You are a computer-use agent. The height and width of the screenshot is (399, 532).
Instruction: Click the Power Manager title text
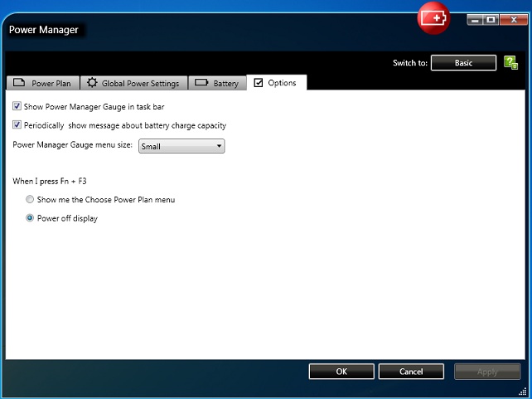43,30
